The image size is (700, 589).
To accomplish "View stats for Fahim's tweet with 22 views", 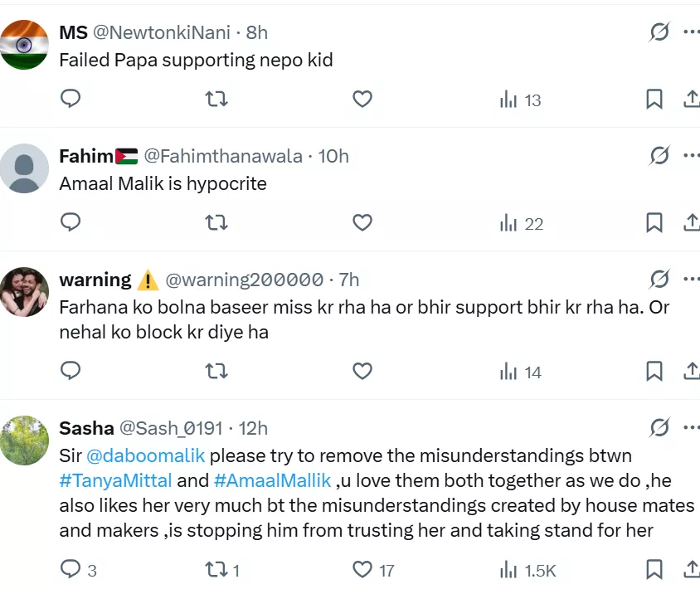I will coord(521,223).
